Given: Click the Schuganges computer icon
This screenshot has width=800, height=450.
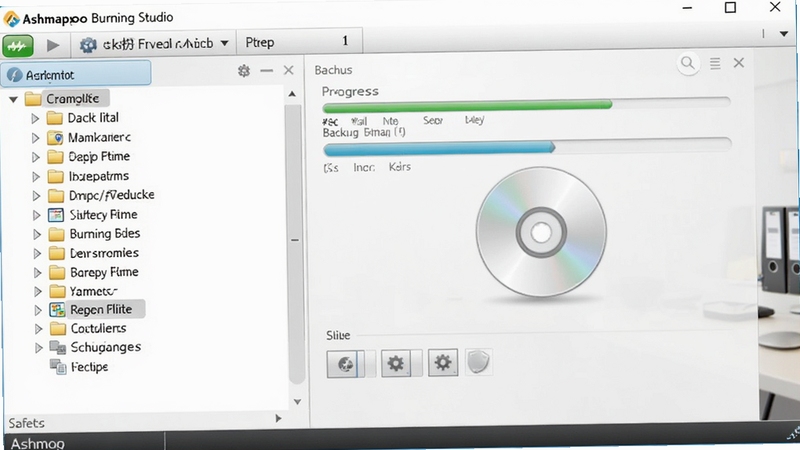Looking at the screenshot, I should tap(58, 347).
